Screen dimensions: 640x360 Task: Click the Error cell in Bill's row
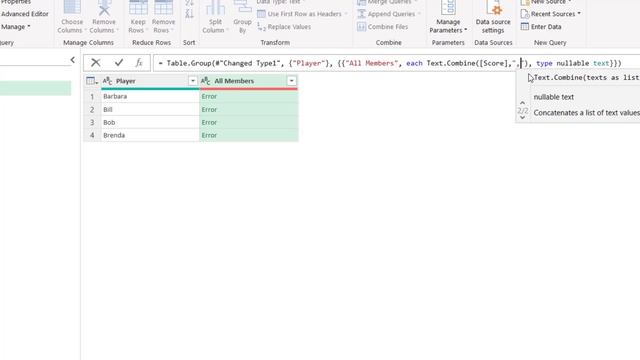(249, 109)
